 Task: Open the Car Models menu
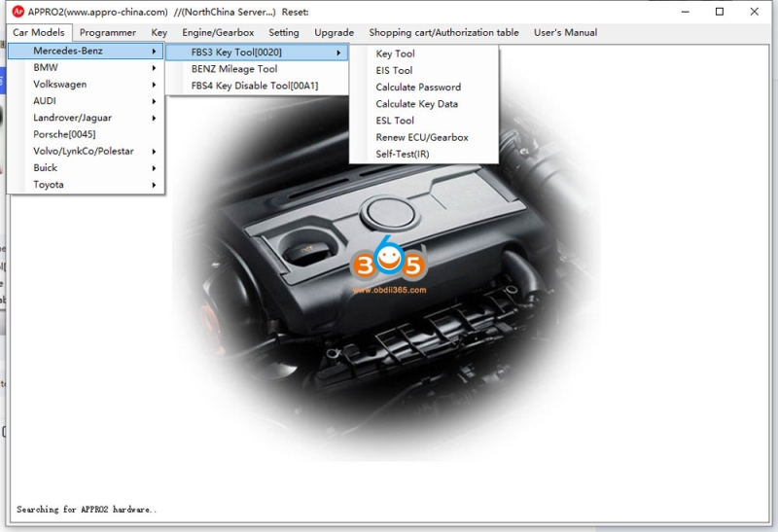point(39,33)
